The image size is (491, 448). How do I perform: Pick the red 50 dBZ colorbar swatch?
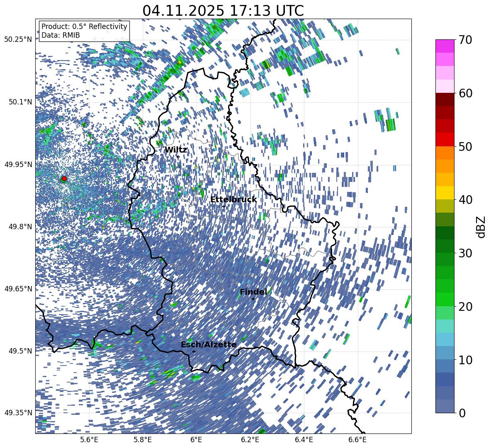click(445, 140)
